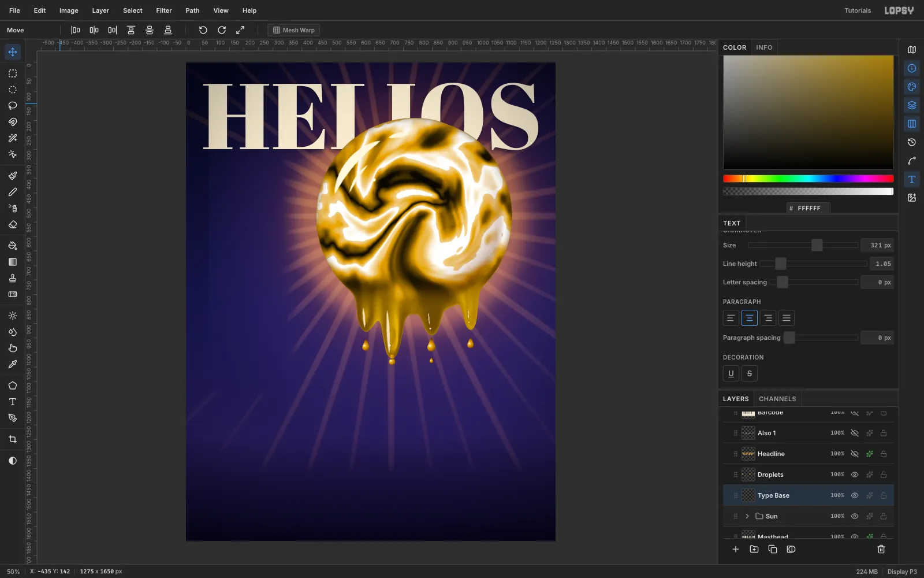The width and height of the screenshot is (924, 578).
Task: Add a new layer with plus icon
Action: (736, 549)
